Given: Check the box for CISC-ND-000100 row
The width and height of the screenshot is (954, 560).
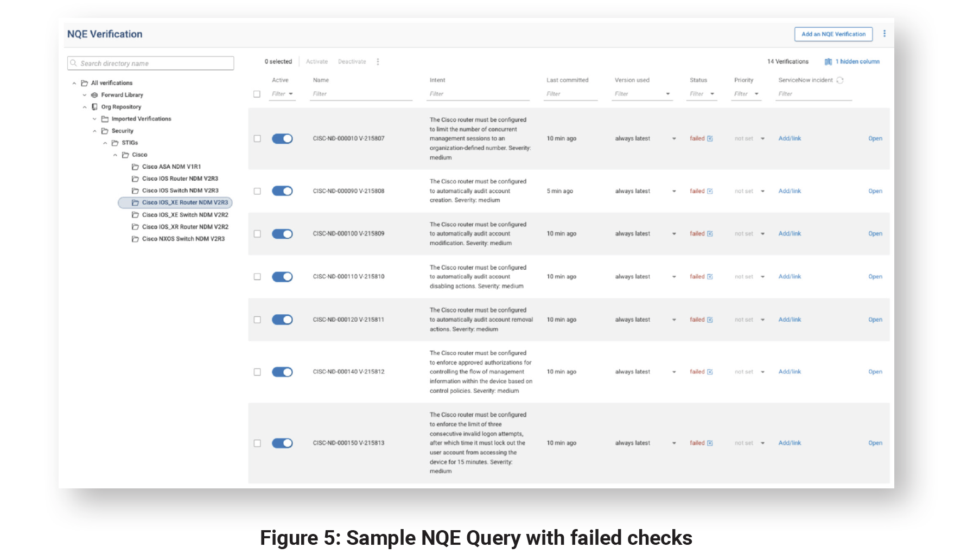Looking at the screenshot, I should tap(257, 234).
